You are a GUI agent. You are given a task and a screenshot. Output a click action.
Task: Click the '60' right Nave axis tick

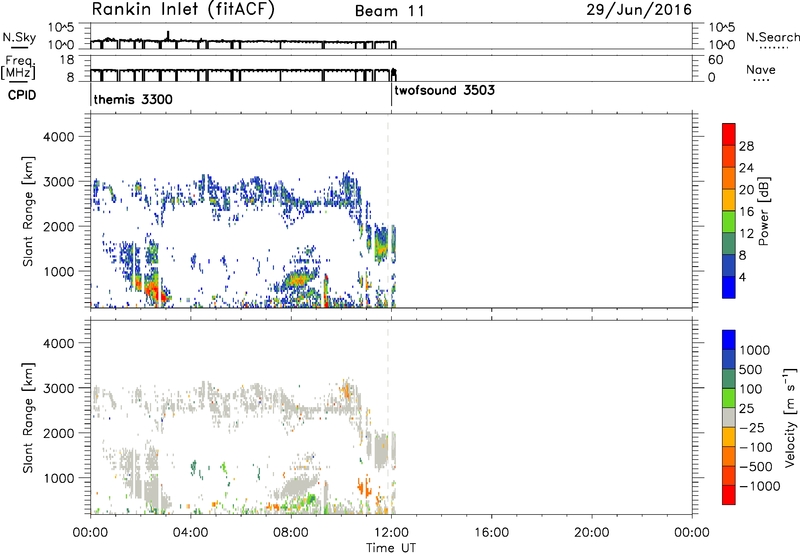click(x=715, y=60)
